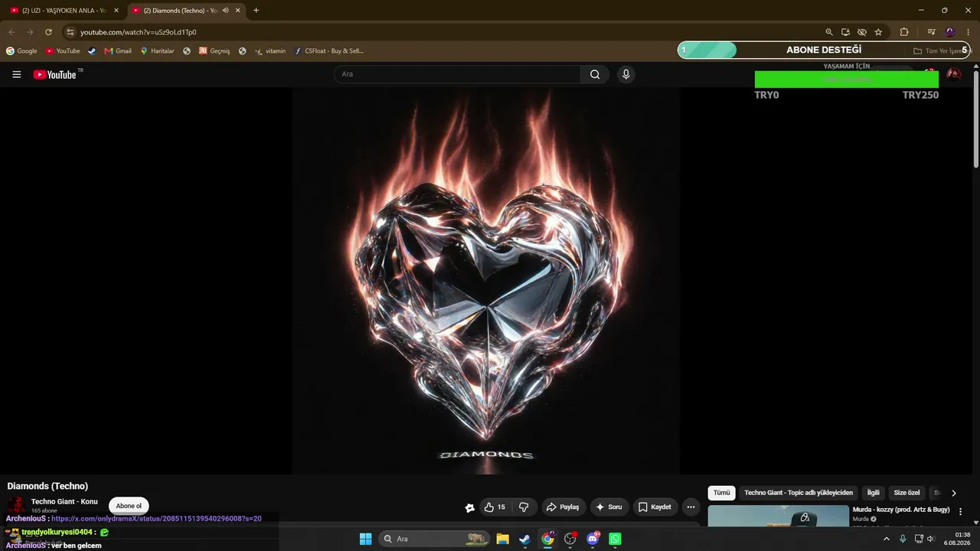Open the Geçmiş bookmark

214,51
